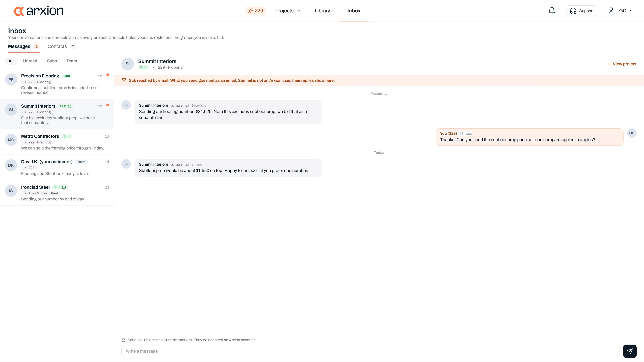Click the unread dot on Summit Interiors

tap(108, 105)
